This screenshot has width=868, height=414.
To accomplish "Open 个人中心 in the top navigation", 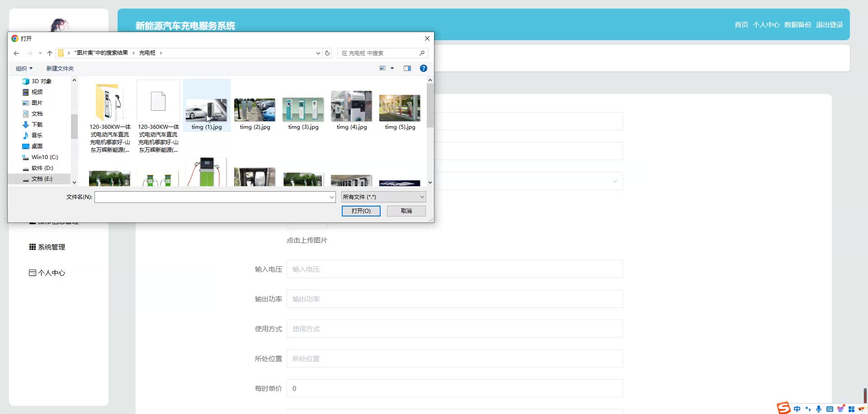I will (x=766, y=25).
